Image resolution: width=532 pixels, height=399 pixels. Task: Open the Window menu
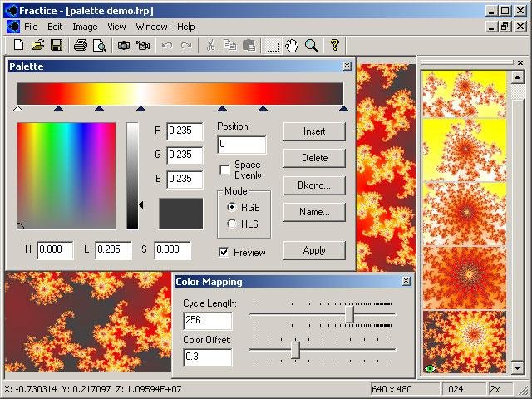(x=151, y=27)
